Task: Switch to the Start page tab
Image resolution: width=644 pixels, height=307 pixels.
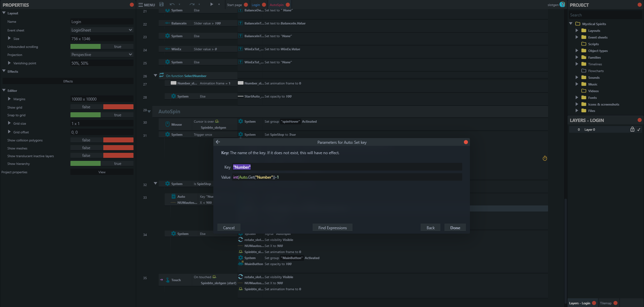Action: tap(234, 5)
